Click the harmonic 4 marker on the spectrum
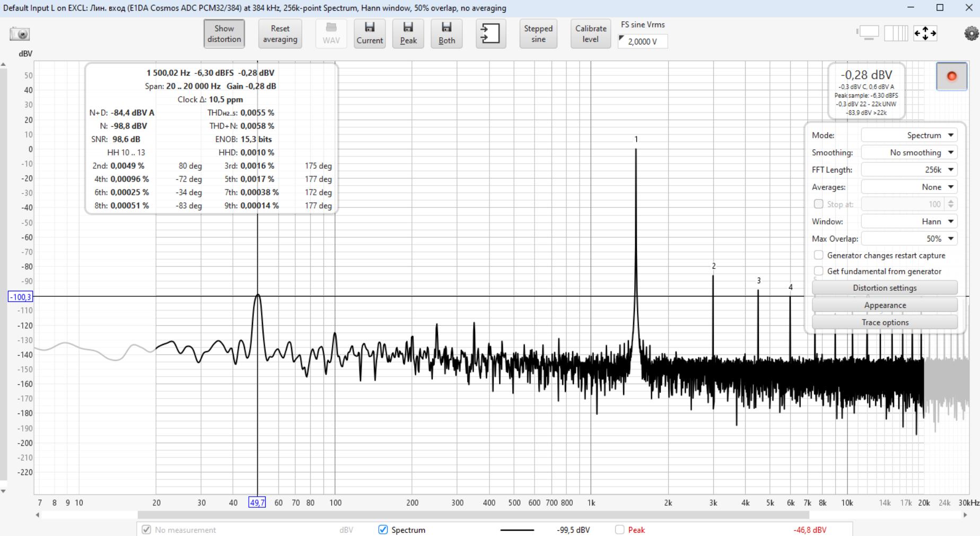 click(791, 287)
